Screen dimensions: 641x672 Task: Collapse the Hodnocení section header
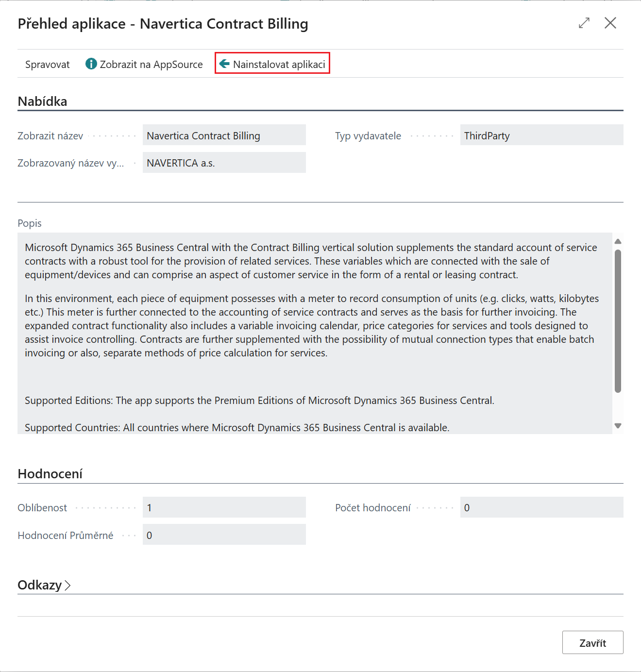50,474
